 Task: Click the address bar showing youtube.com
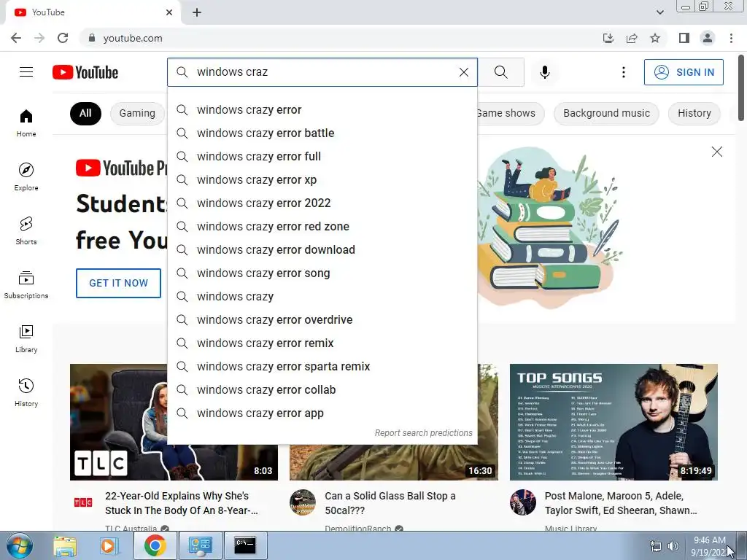[333, 38]
